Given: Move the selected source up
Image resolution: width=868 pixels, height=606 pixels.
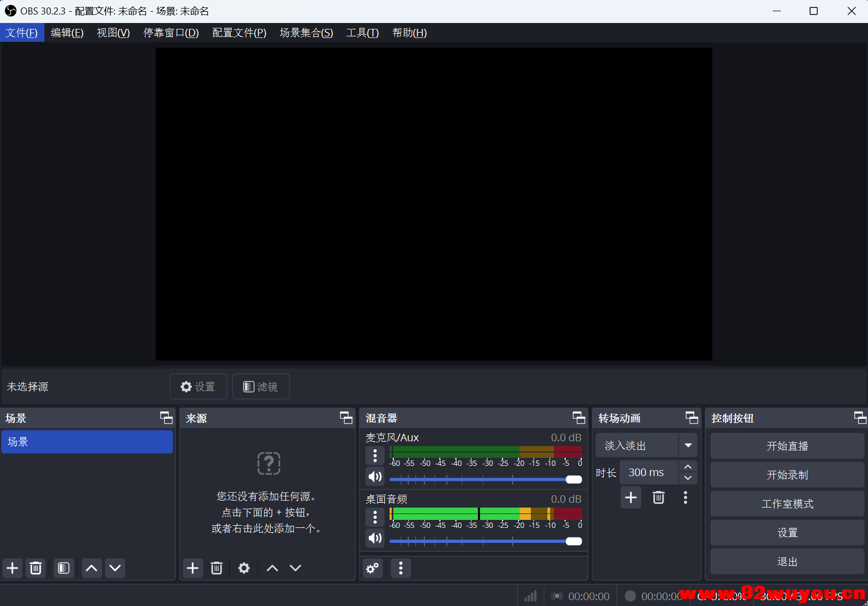Looking at the screenshot, I should tap(272, 568).
